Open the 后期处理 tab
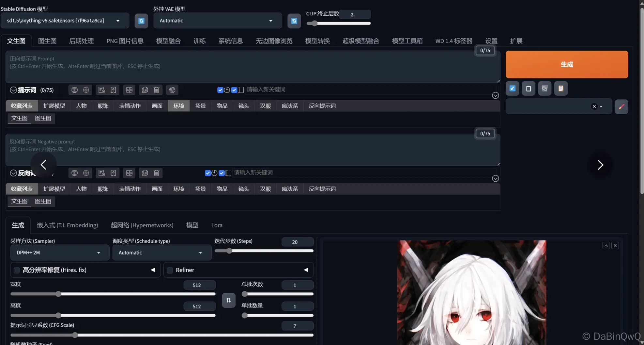This screenshot has height=345, width=644. (x=82, y=41)
